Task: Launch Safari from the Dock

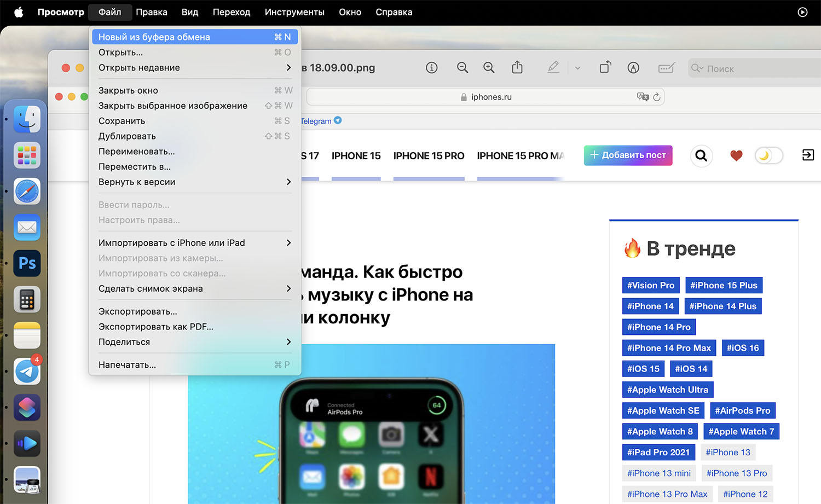Action: point(27,192)
